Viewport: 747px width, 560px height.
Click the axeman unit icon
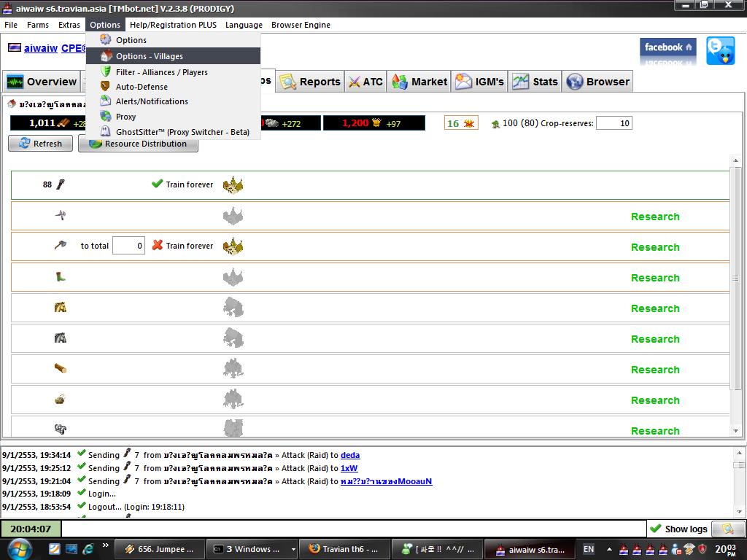pos(61,245)
